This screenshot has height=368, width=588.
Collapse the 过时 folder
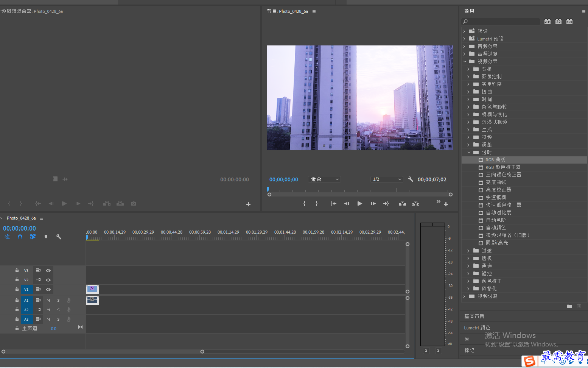tap(469, 152)
